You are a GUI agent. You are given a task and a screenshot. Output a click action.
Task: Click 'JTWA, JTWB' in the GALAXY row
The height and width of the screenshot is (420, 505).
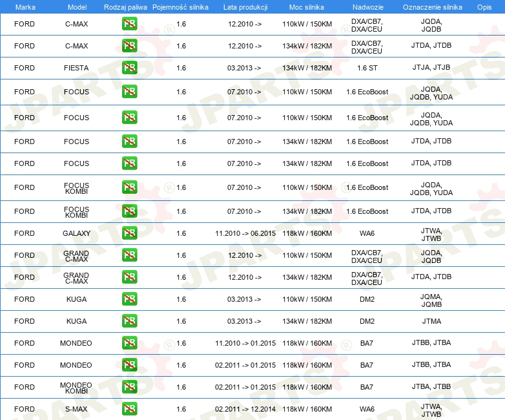tap(431, 235)
